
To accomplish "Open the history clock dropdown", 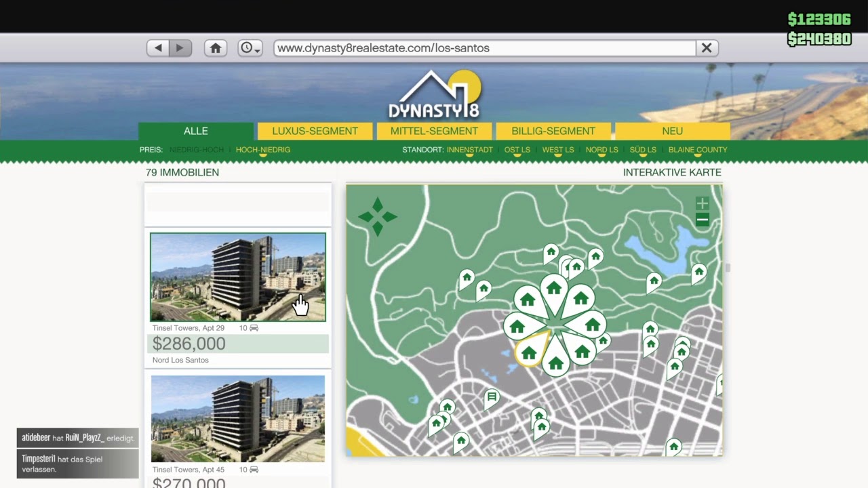I will (250, 48).
